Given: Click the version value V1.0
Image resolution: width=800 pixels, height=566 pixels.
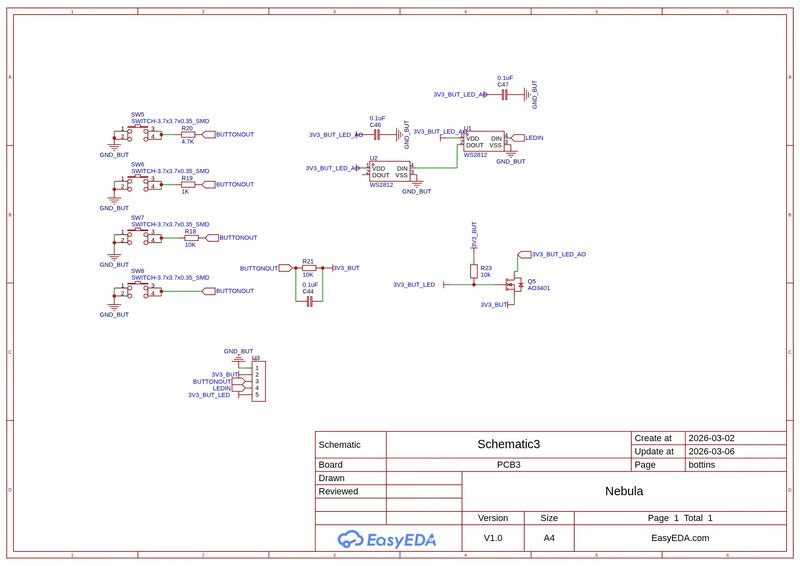Looking at the screenshot, I should [x=493, y=538].
